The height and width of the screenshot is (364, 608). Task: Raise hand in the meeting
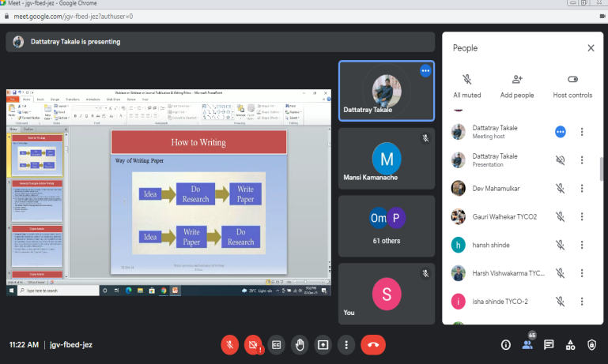coord(300,344)
